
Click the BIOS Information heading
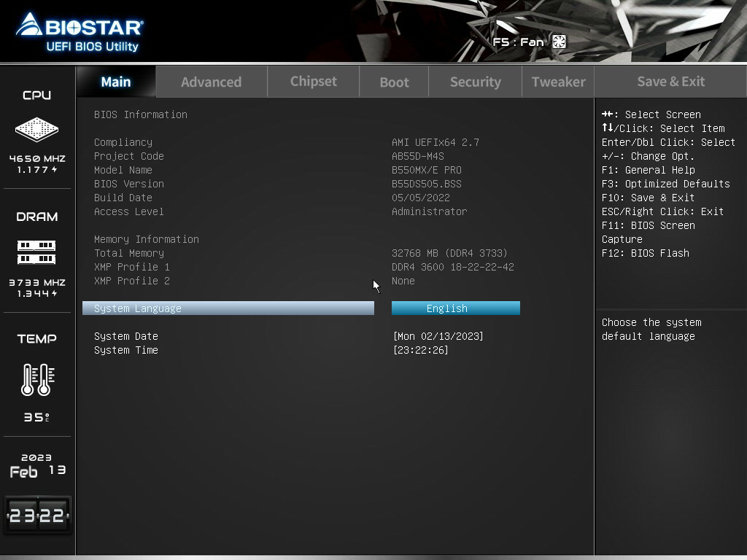141,114
